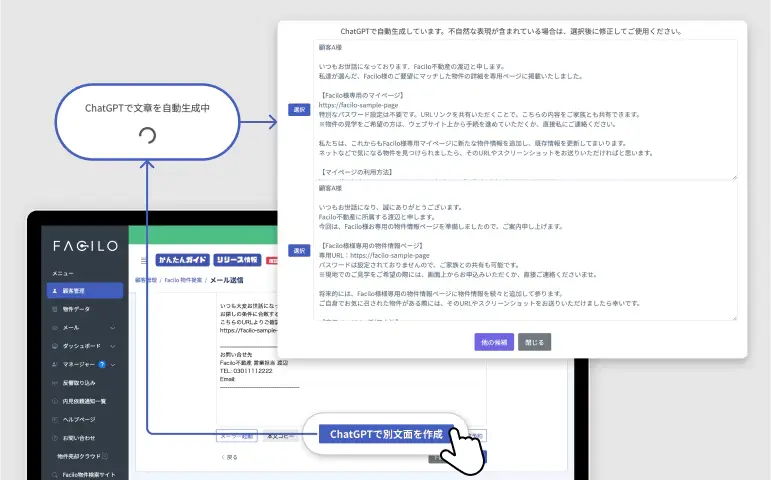Select the second generated email draft
Screen dimensions: 771x480
299,250
